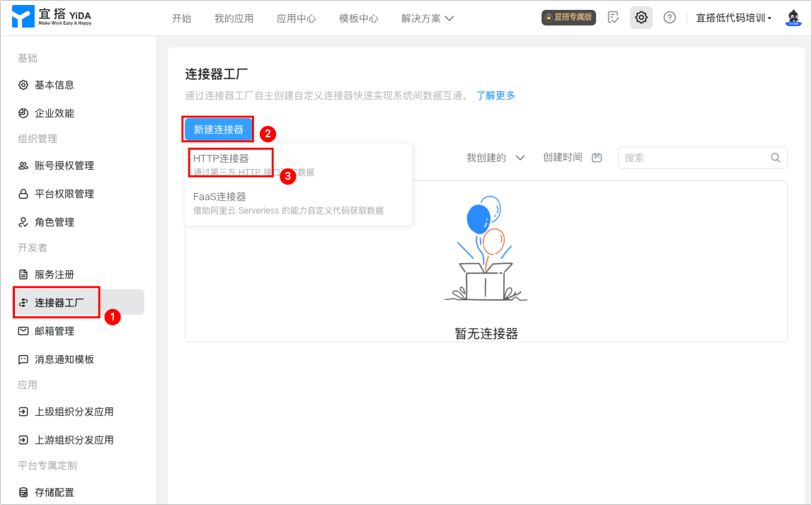The height and width of the screenshot is (505, 812).
Task: Click the 宜搭专属版 badge
Action: 569,18
